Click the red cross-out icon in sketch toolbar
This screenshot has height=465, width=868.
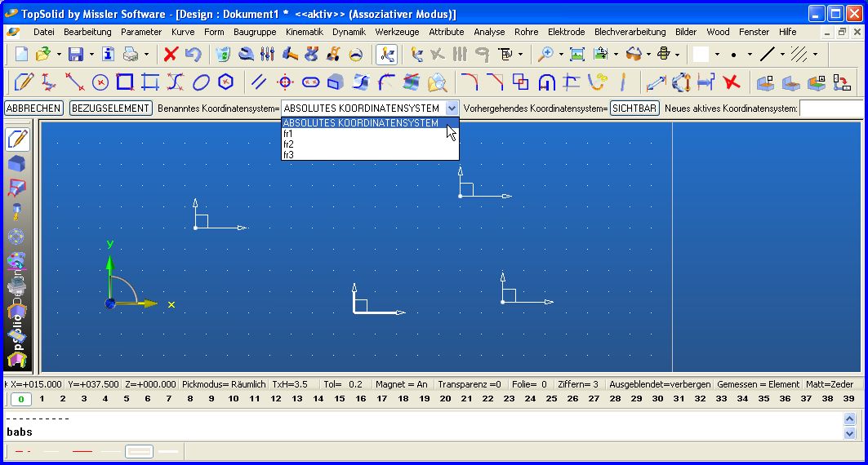732,82
